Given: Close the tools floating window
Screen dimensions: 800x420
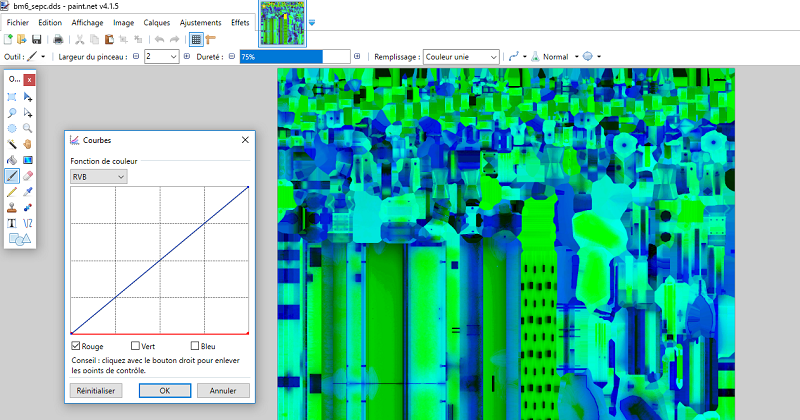Looking at the screenshot, I should click(30, 80).
